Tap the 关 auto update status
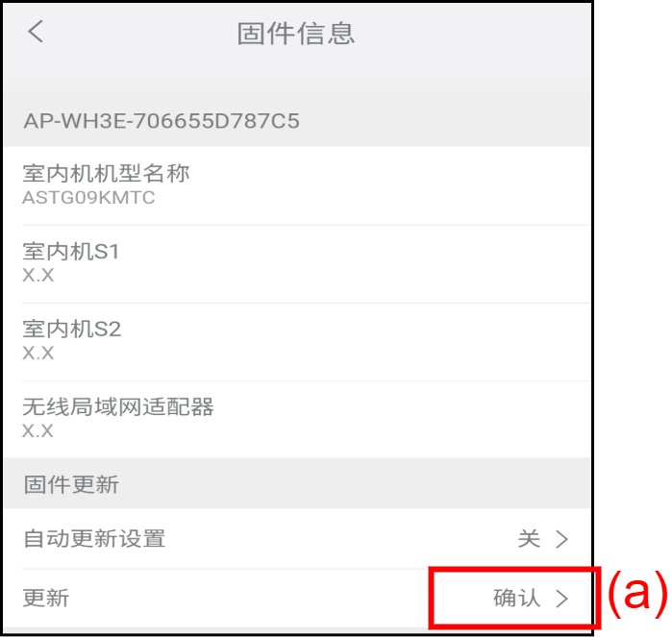 (x=529, y=538)
